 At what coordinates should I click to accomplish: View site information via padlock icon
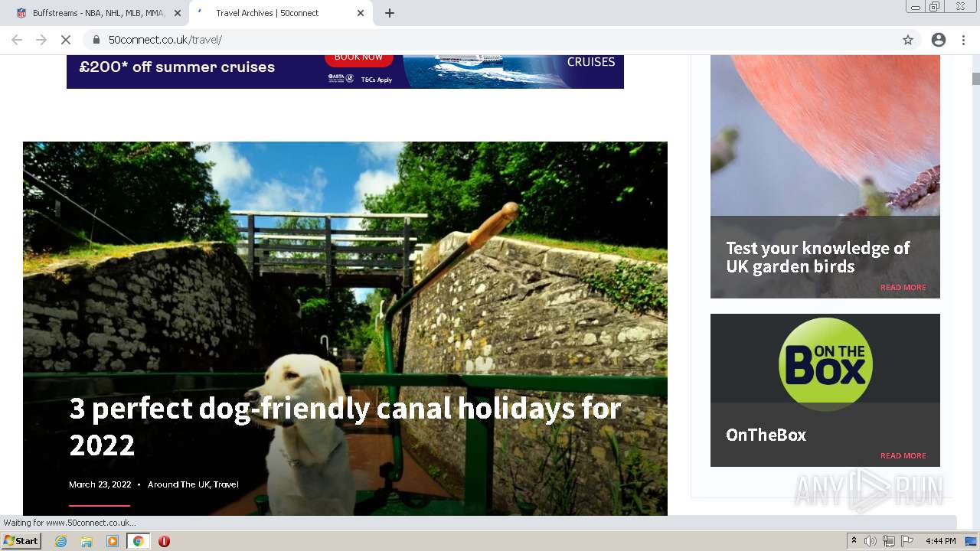(x=96, y=40)
